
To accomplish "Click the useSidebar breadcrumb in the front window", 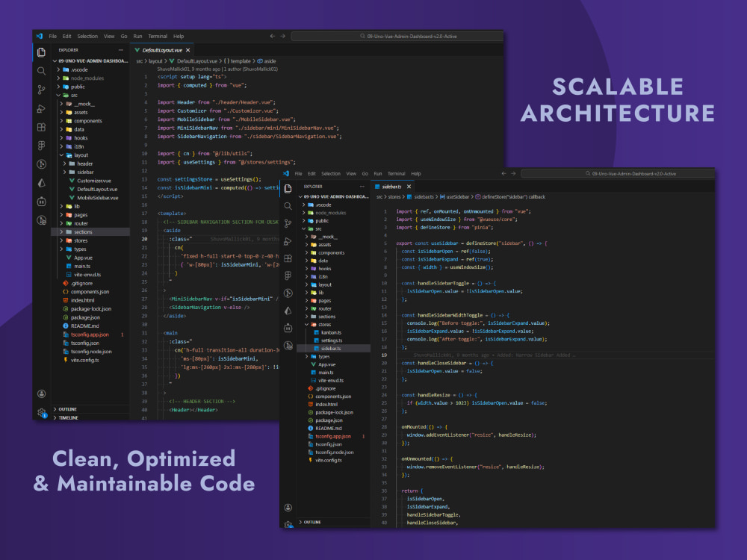I will [x=454, y=196].
